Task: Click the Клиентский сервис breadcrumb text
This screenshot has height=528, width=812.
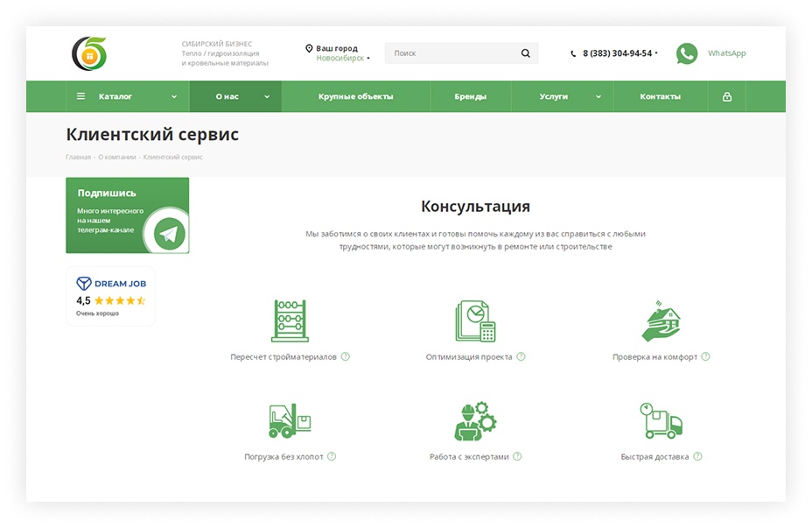Action: click(x=173, y=157)
